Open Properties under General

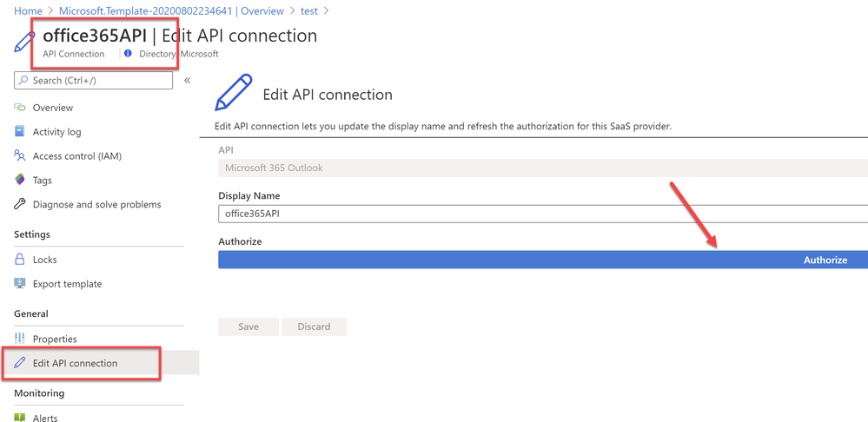(x=55, y=339)
